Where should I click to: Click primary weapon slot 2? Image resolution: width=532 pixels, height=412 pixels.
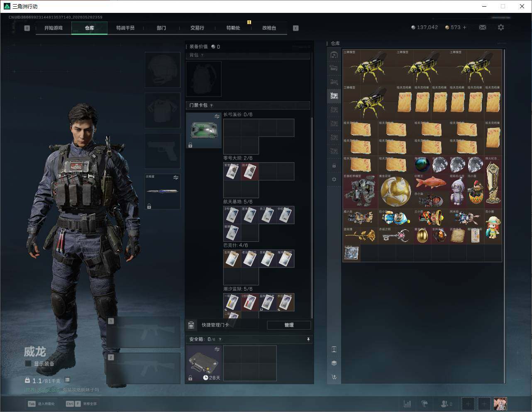tap(143, 368)
